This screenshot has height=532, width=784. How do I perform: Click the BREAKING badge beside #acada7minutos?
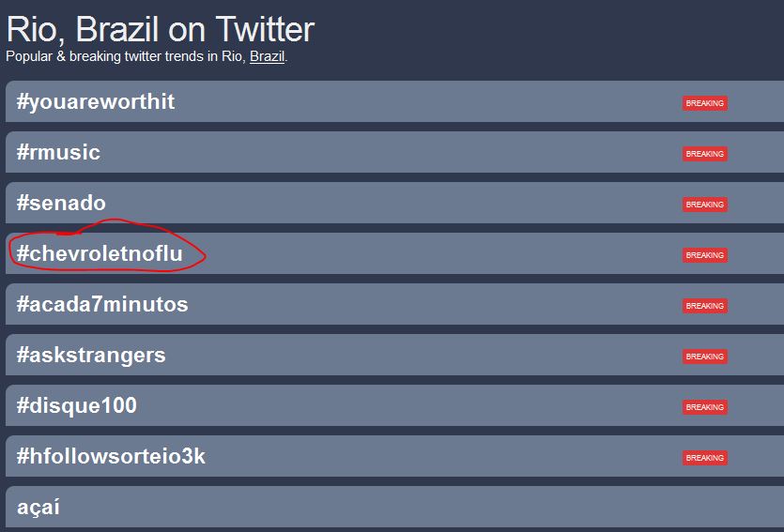pyautogui.click(x=705, y=306)
